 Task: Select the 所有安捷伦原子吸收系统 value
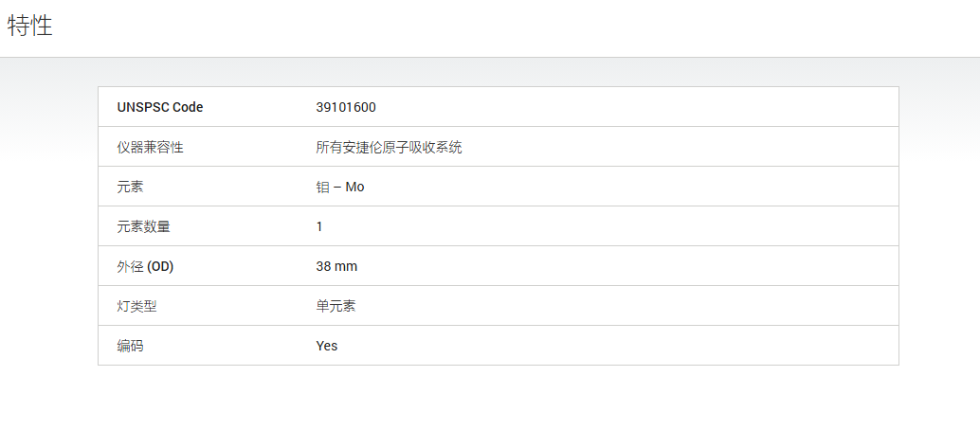click(389, 148)
